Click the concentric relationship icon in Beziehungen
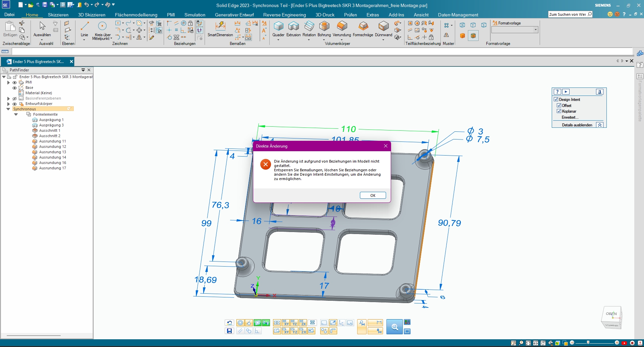Viewport: 644px width, 347px height. tap(183, 23)
